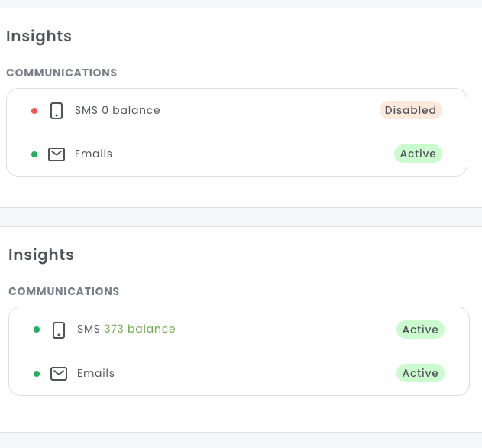Click the envelope icon in the 373-balance card
The height and width of the screenshot is (448, 482).
(59, 374)
